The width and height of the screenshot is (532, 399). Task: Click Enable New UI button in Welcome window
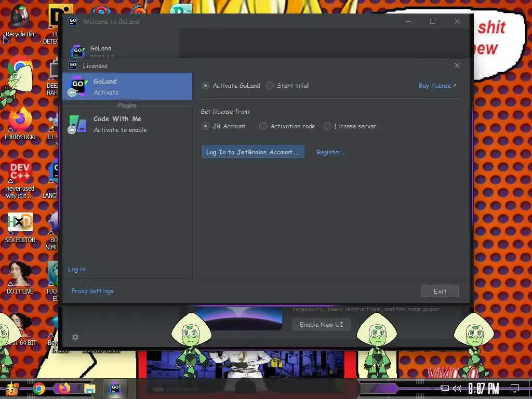point(321,324)
